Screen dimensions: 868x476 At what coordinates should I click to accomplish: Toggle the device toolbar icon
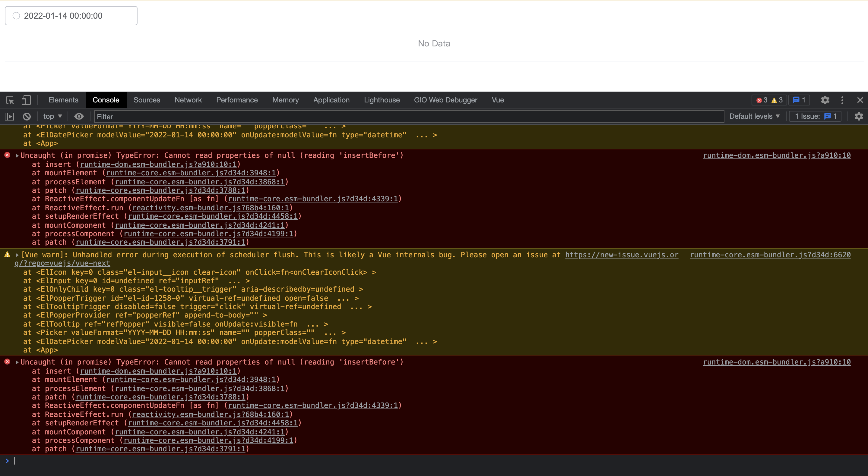coord(26,100)
